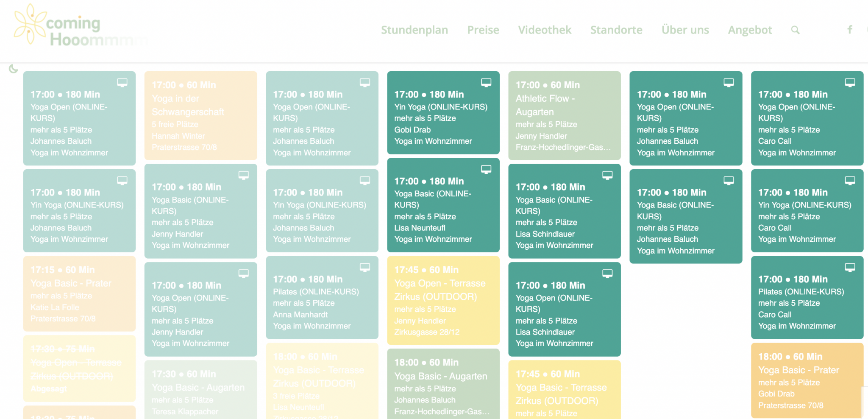Click the moon icon left of the schedule
Viewport: 868px width, 419px height.
[14, 68]
